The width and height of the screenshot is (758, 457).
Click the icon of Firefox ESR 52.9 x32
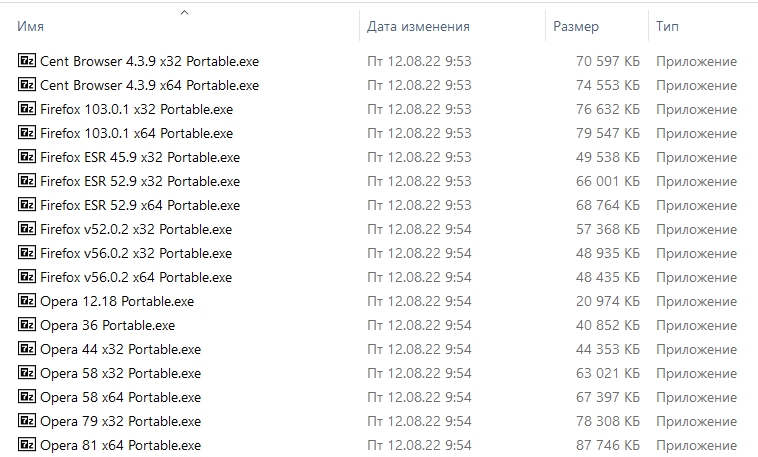pyautogui.click(x=27, y=180)
